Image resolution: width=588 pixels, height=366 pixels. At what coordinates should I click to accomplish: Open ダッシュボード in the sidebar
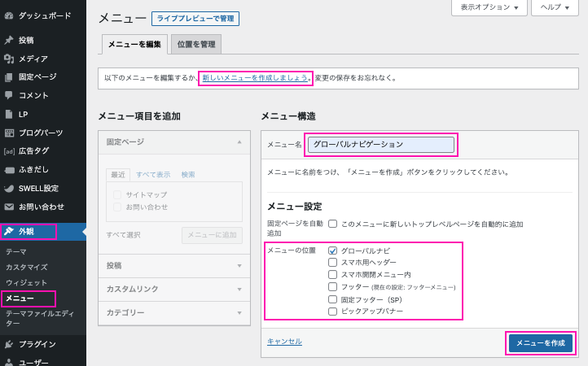pyautogui.click(x=43, y=15)
